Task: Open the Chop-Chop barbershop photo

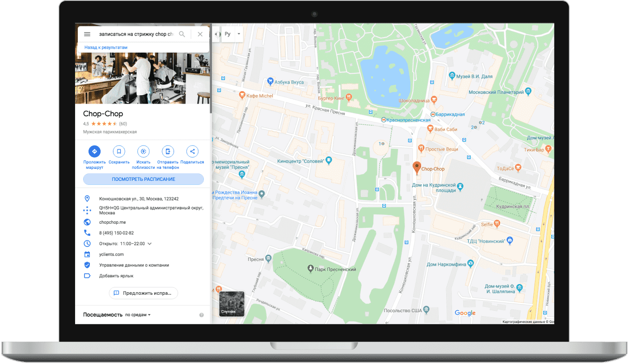Action: (143, 78)
